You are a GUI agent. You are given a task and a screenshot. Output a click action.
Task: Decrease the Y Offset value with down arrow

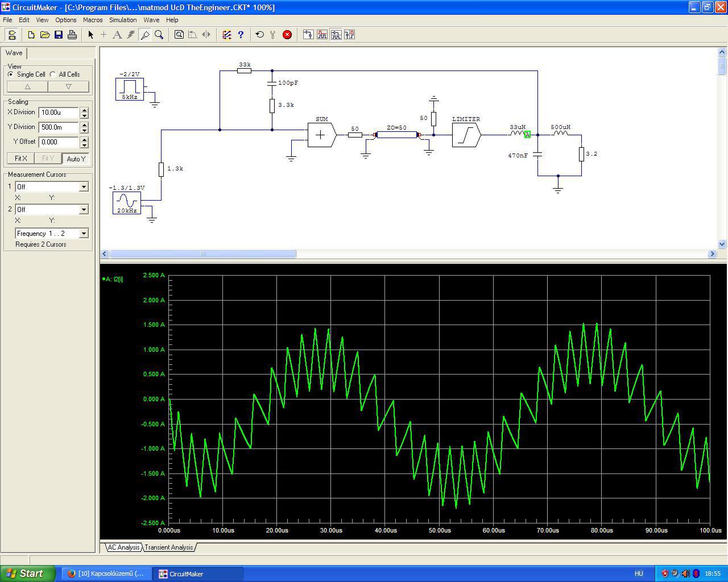pyautogui.click(x=85, y=145)
